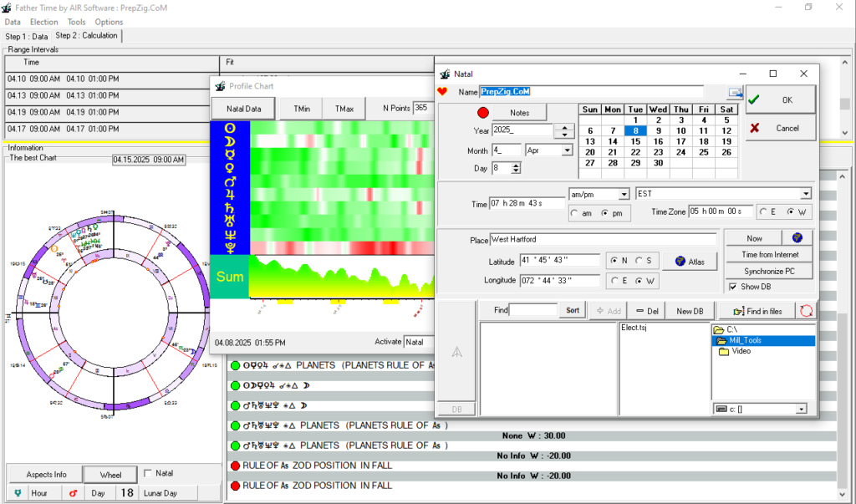This screenshot has width=856, height=504.
Task: Select the Moon glyph in Profile Chart
Action: 230,141
